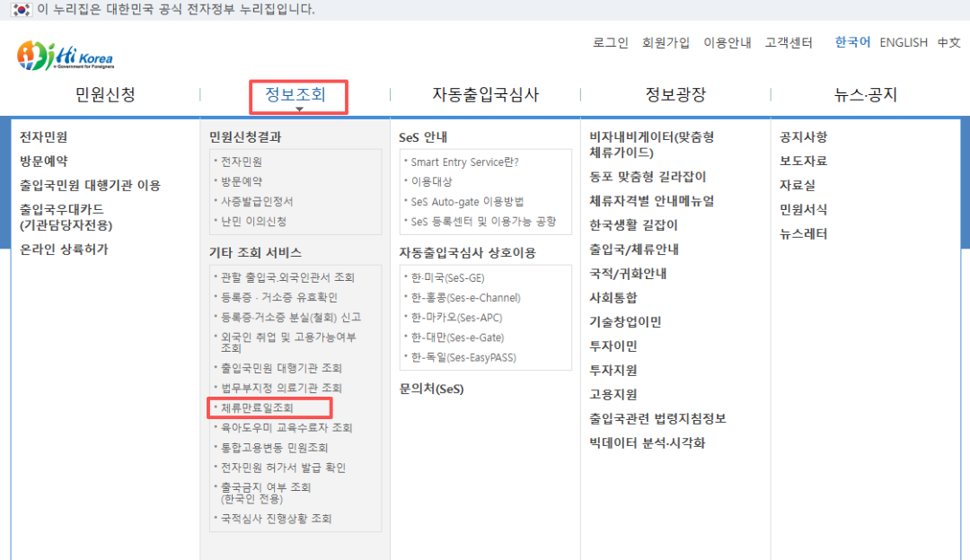
Task: Open 육아도우미 교육수료자 조회
Action: point(287,427)
